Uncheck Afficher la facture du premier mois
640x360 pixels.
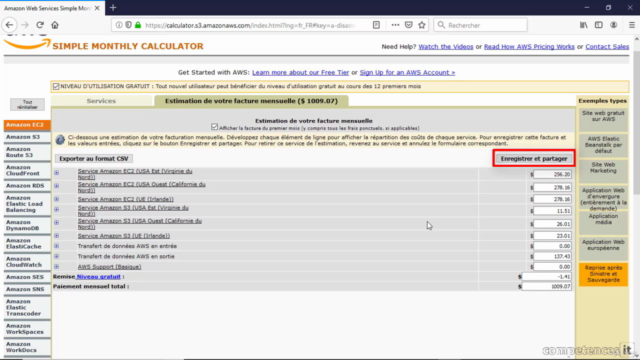214,127
